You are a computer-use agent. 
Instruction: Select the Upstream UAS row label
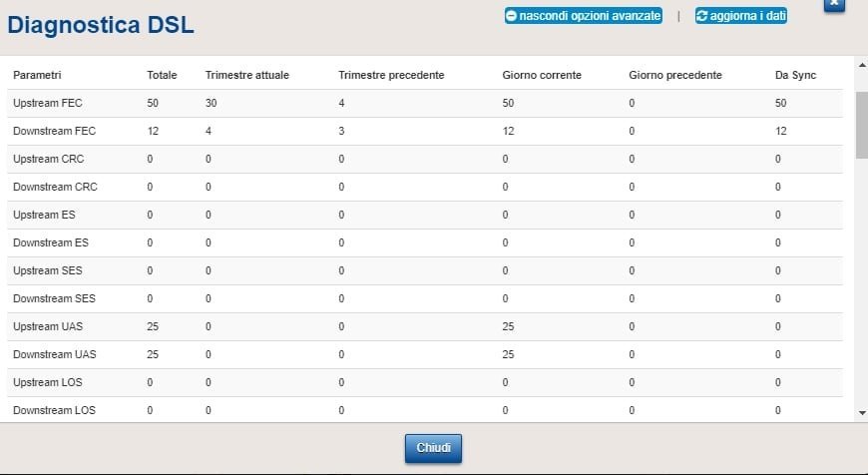coord(48,326)
